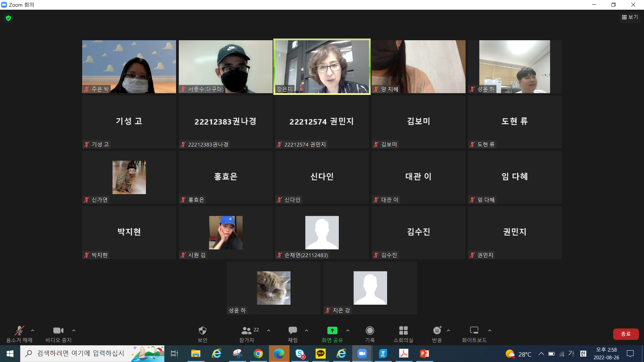644x362 pixels.
Task: Open the Reactions smiley icon
Action: (437, 330)
